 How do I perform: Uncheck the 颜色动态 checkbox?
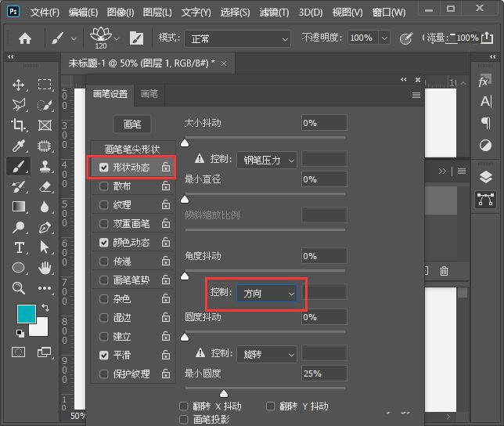(104, 243)
